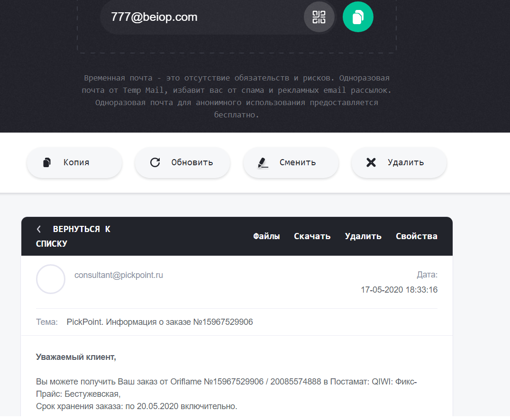
Task: Copy the address with the green button
Action: 358,17
